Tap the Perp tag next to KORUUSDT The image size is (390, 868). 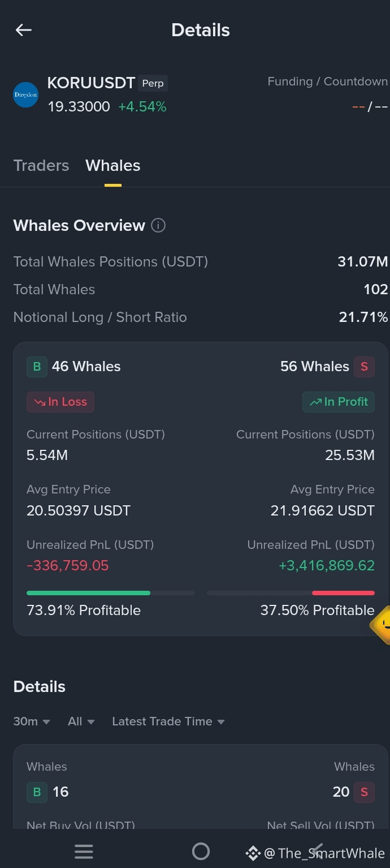coord(153,83)
